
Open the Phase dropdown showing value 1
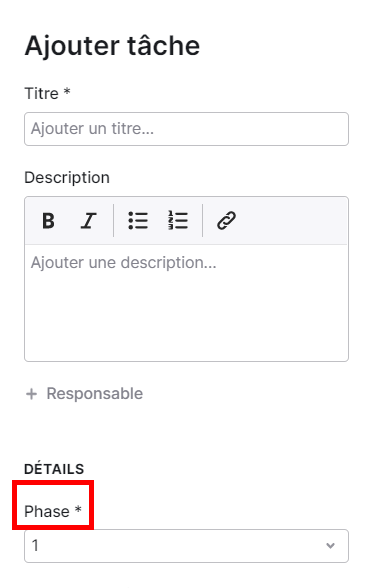pos(186,546)
